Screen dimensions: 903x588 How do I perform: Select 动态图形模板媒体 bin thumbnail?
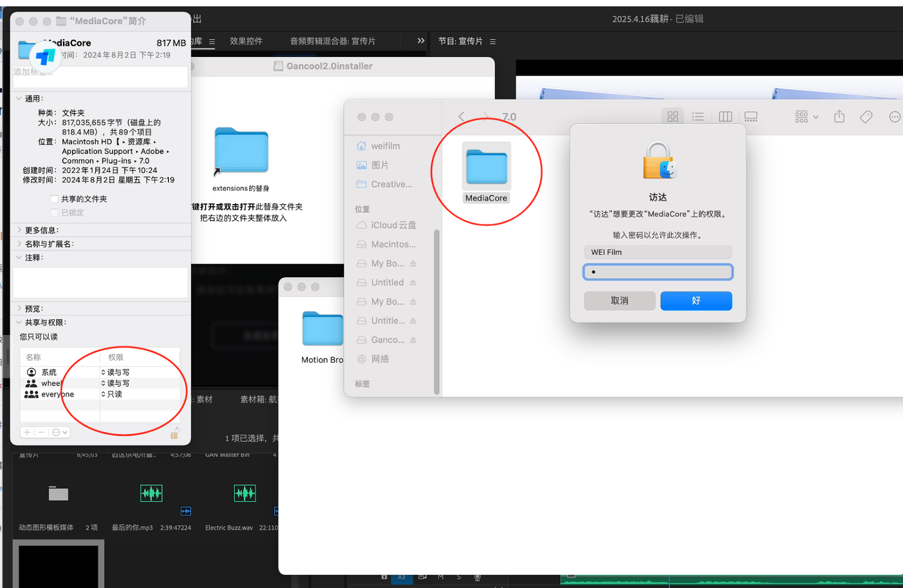[x=58, y=493]
